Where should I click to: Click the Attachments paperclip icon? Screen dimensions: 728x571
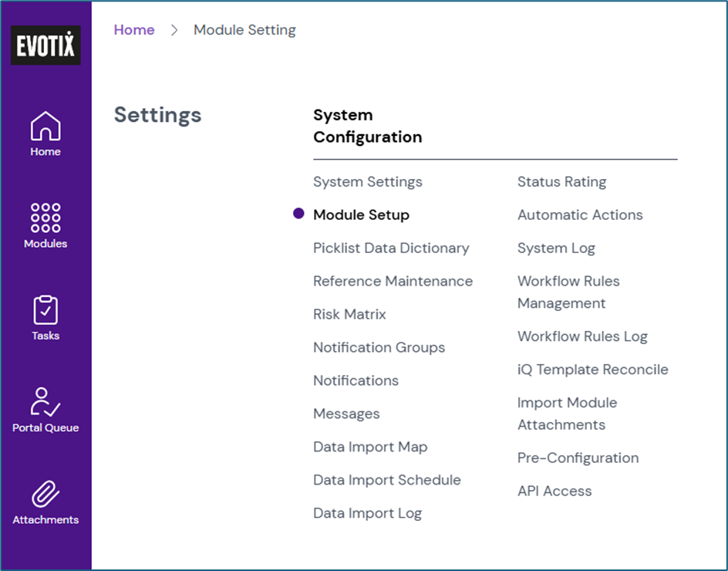click(45, 494)
